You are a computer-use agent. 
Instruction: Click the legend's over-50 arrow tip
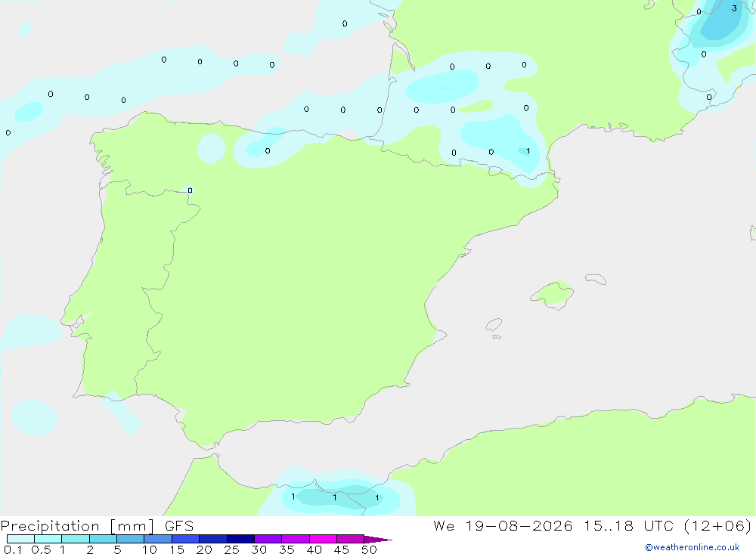tap(379, 540)
